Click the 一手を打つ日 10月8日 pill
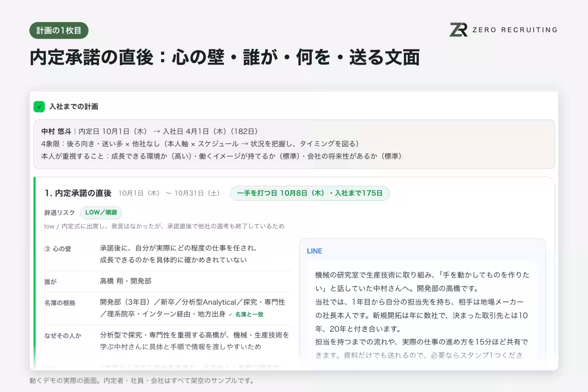Viewport: 588px width, 392px height. coord(310,193)
